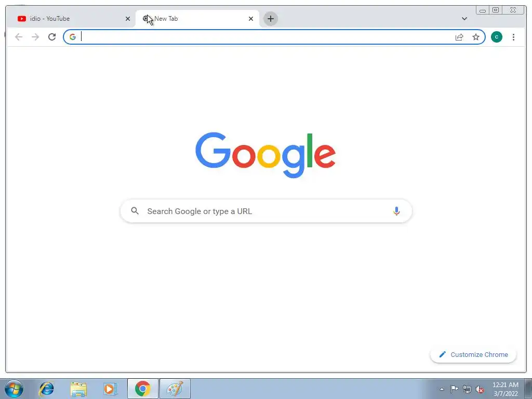Open the network status tray icon

pyautogui.click(x=467, y=389)
